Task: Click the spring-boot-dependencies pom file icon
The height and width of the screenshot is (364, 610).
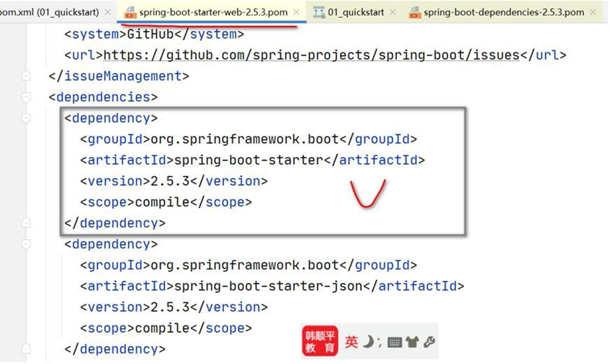Action: 415,12
